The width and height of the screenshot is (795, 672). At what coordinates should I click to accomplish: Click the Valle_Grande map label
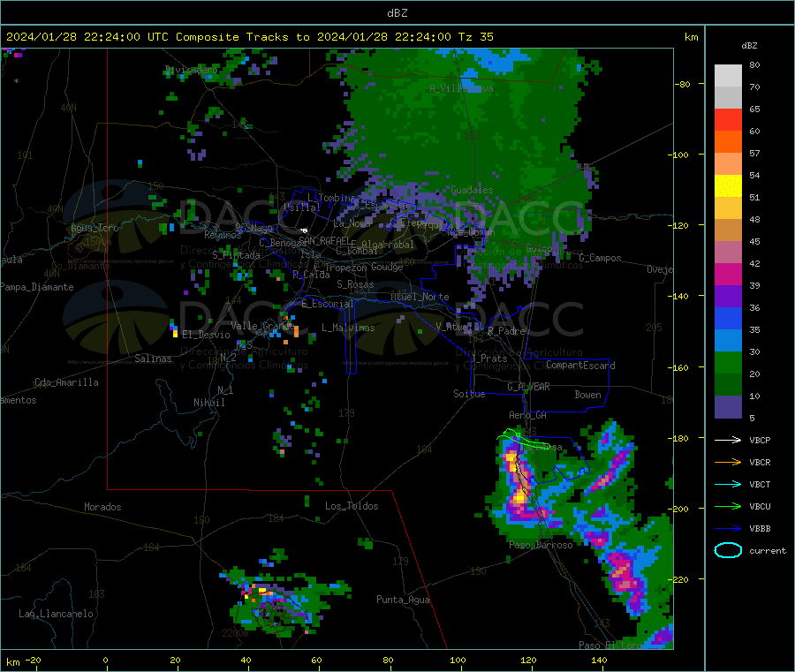click(262, 326)
